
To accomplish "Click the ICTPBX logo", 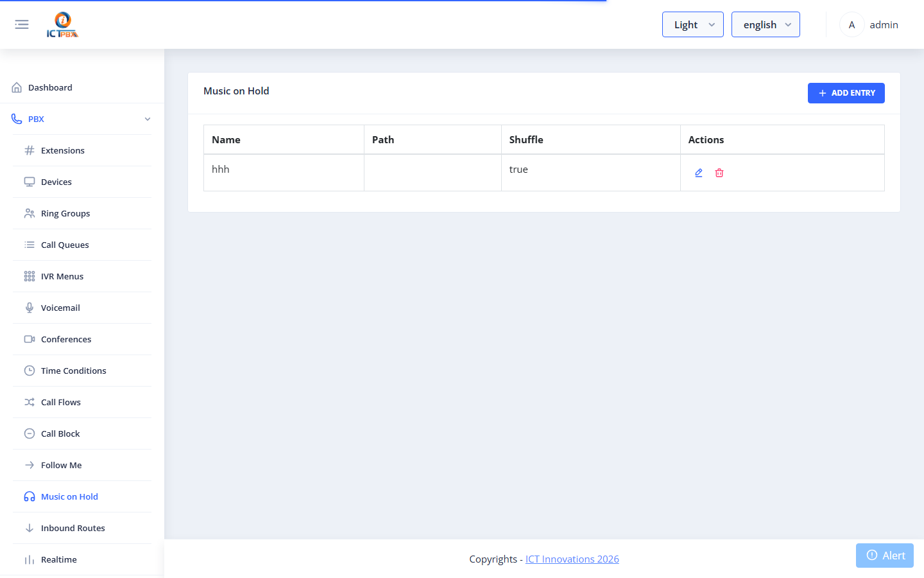I will coord(62,24).
